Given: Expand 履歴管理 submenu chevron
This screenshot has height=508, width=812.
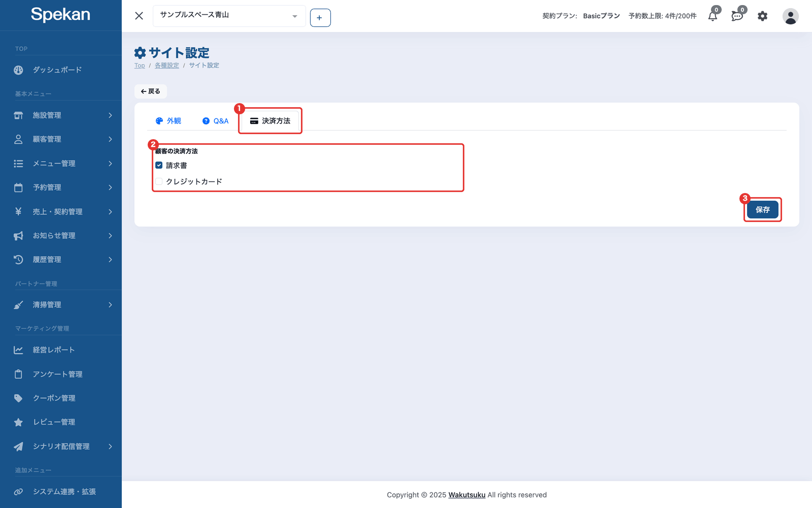Looking at the screenshot, I should pos(110,260).
